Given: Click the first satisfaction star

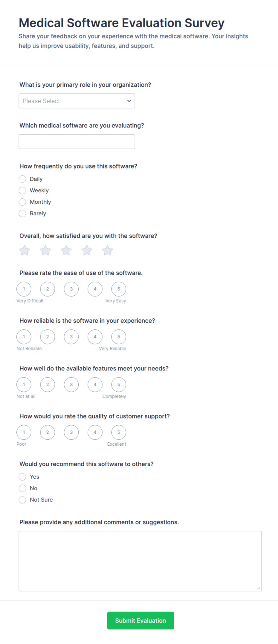Looking at the screenshot, I should [x=25, y=250].
